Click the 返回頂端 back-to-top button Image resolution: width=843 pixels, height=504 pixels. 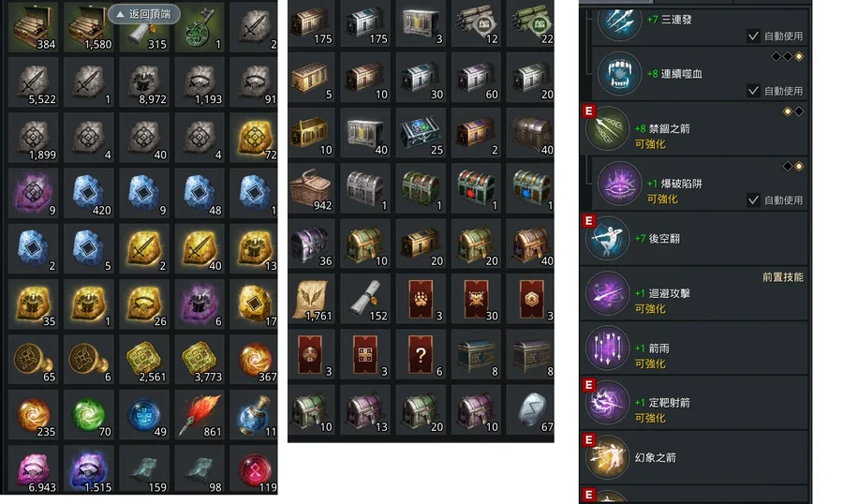(143, 14)
